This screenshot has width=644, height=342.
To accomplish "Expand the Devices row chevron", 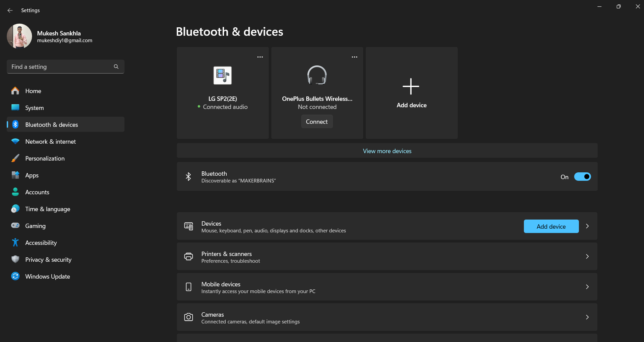I will (587, 226).
